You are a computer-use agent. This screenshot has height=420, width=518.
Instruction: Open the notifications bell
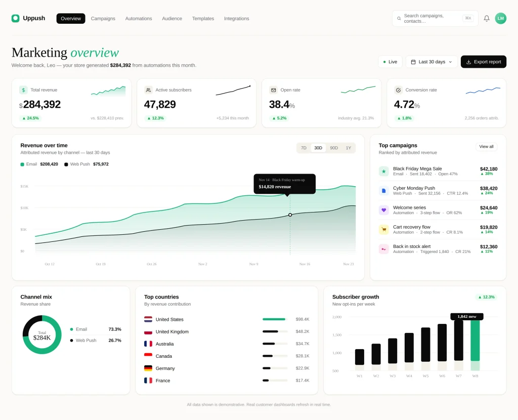[487, 19]
